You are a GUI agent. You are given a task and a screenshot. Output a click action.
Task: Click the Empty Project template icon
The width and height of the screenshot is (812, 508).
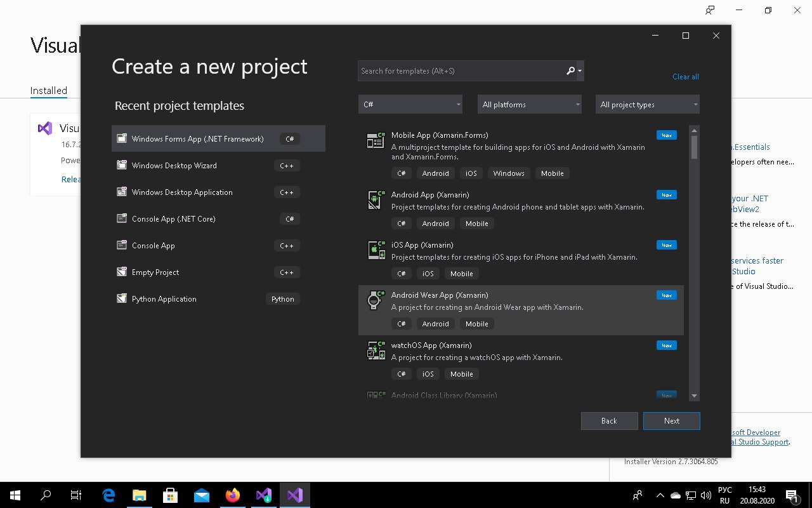[x=122, y=272]
